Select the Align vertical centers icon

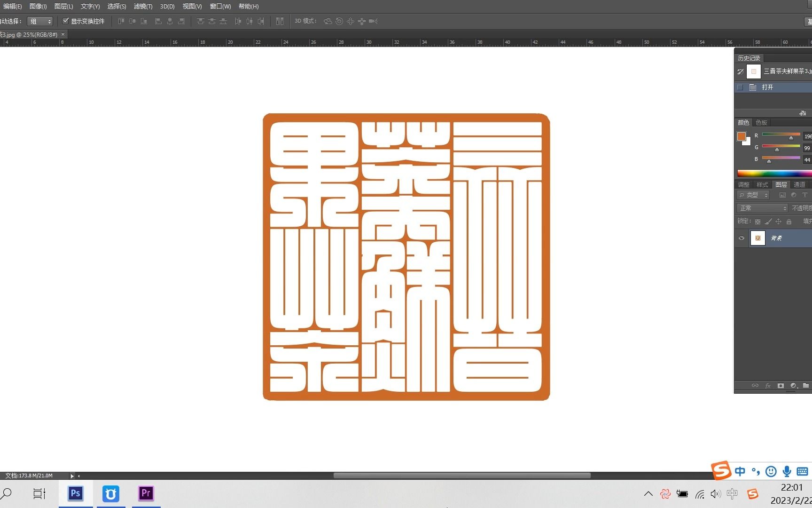click(x=132, y=21)
